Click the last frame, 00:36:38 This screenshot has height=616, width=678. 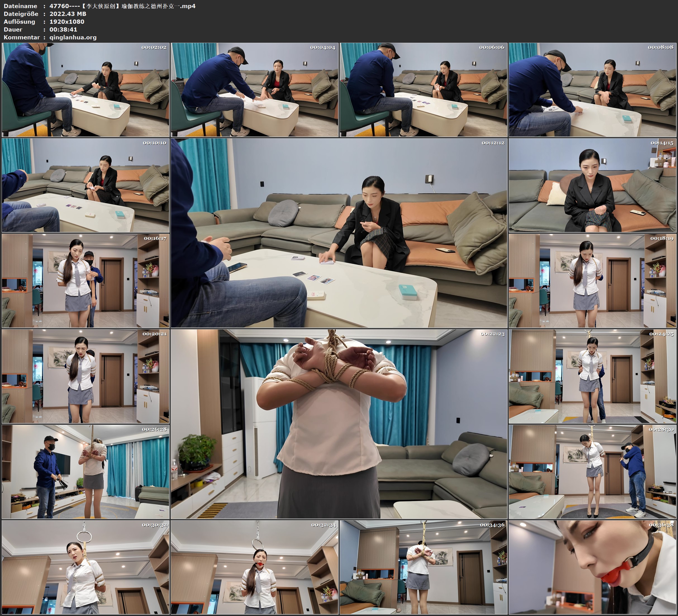click(593, 567)
